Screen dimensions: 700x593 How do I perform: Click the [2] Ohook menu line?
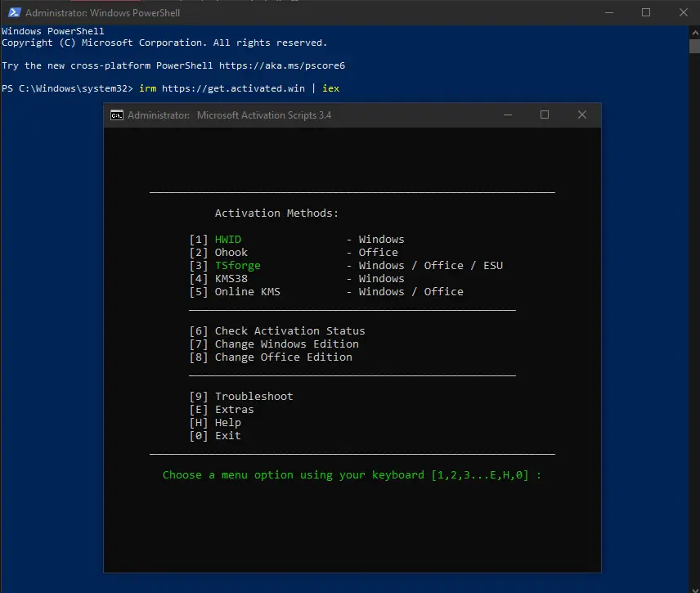(294, 252)
